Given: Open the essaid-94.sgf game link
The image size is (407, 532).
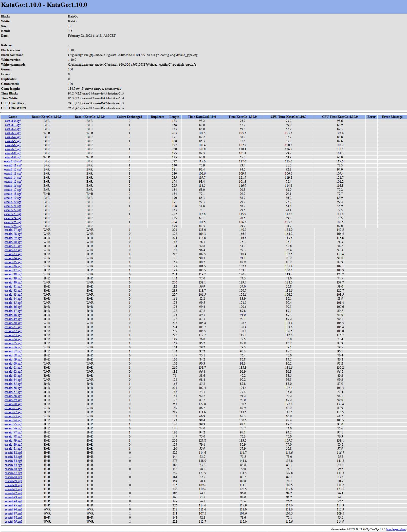Looking at the screenshot, I should point(13,501).
